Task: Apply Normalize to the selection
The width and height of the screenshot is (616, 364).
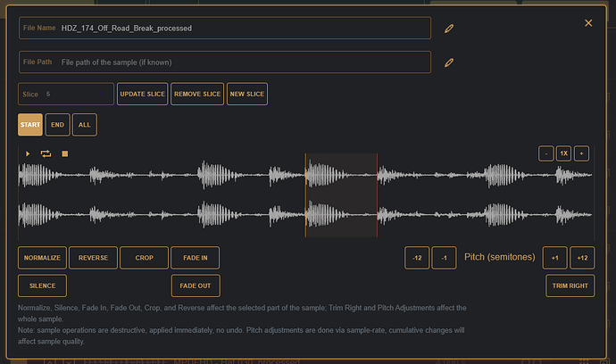Action: coord(42,258)
